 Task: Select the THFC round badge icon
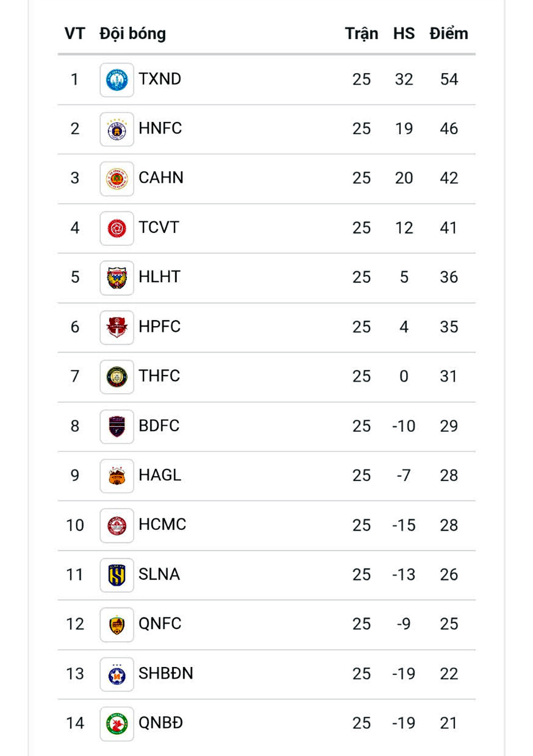117,377
